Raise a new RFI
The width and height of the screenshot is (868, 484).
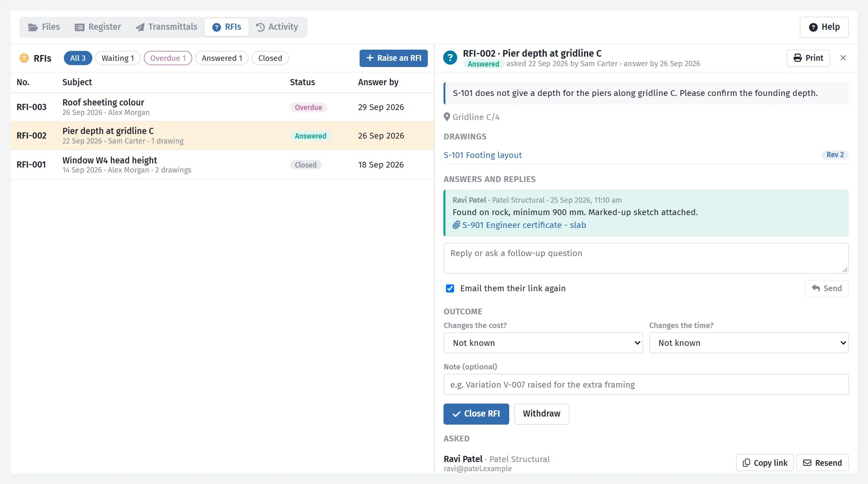pos(393,58)
